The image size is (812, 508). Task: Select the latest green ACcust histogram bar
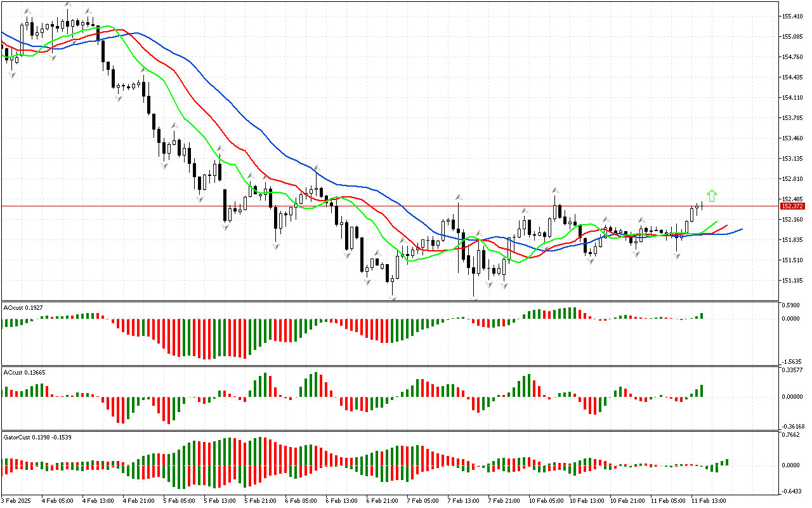pyautogui.click(x=702, y=391)
